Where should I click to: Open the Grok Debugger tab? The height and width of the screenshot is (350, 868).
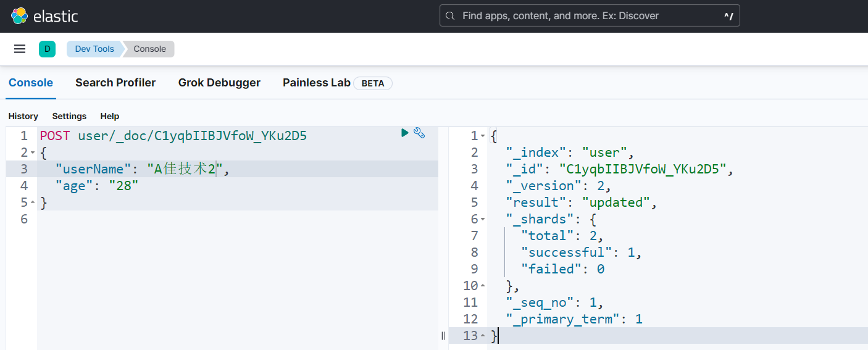pyautogui.click(x=219, y=83)
